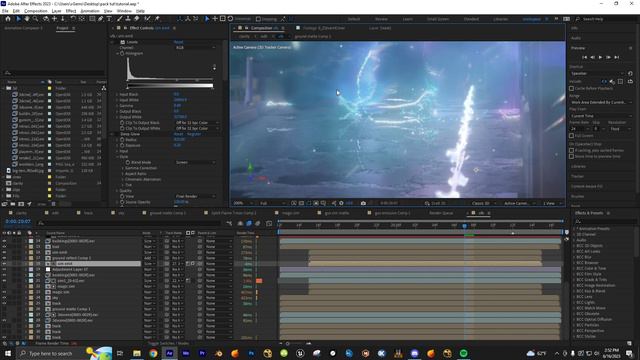Toggle the motion blur switch in timeline
The height and width of the screenshot is (360, 640).
click(x=258, y=223)
